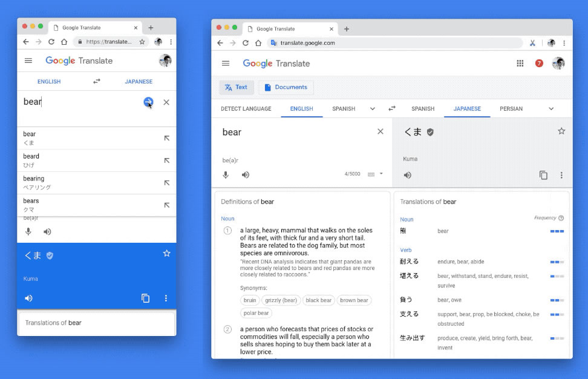
Task: Switch to Text translation mode
Action: point(237,87)
